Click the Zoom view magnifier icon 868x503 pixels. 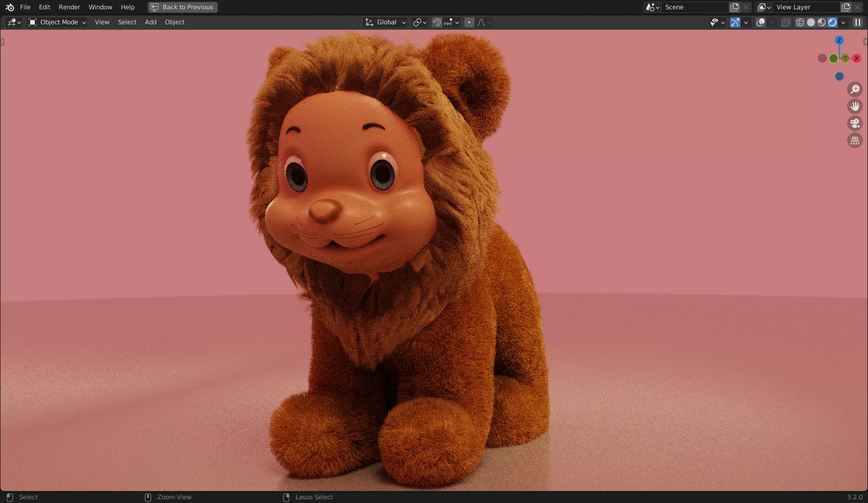click(854, 89)
